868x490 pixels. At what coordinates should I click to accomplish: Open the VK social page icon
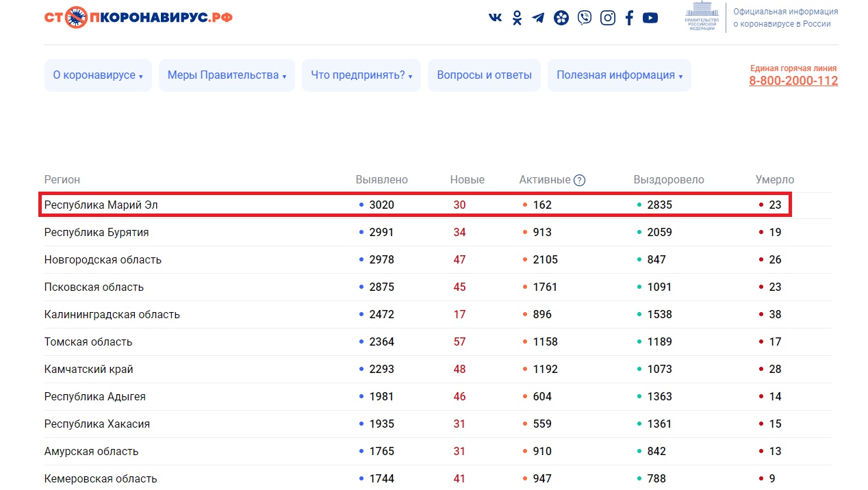point(495,18)
